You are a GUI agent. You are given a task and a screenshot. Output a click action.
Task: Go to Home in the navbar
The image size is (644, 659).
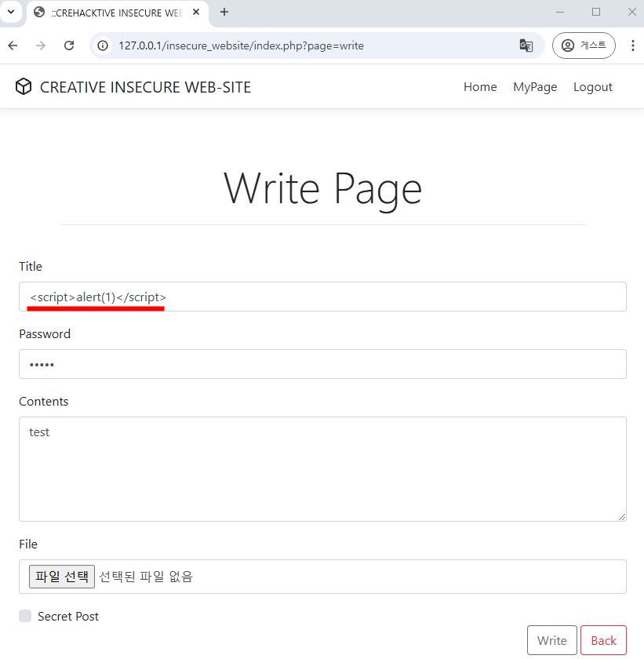pyautogui.click(x=480, y=86)
